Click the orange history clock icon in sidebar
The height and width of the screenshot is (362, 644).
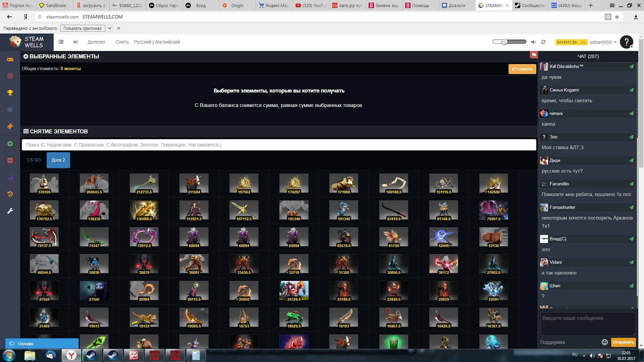click(x=10, y=194)
